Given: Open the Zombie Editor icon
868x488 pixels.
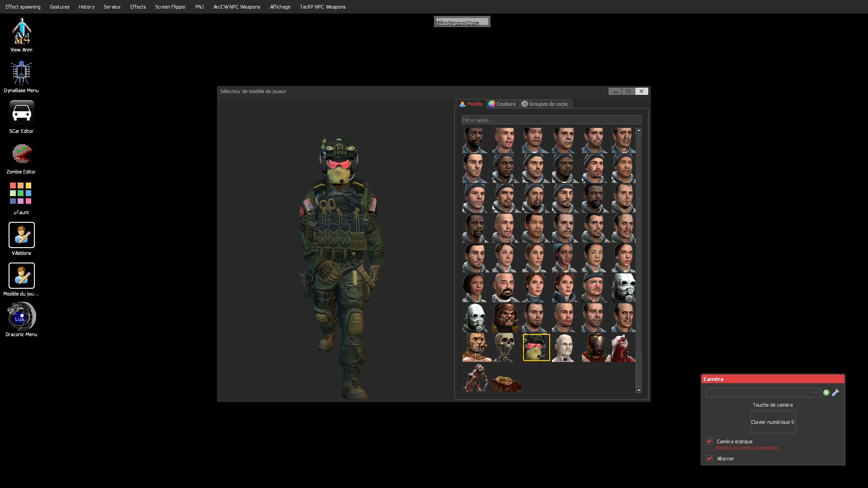Looking at the screenshot, I should coord(21,154).
